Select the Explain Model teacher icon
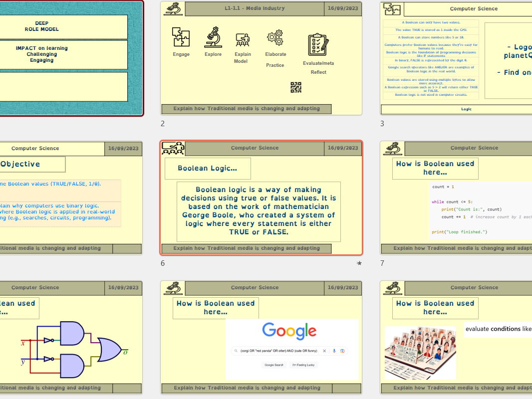532x399 pixels. click(x=243, y=40)
